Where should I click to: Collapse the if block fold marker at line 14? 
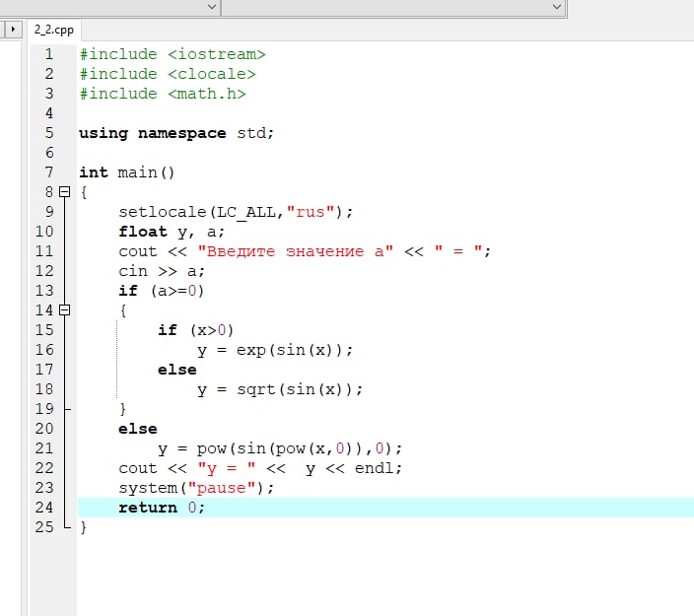coord(65,309)
